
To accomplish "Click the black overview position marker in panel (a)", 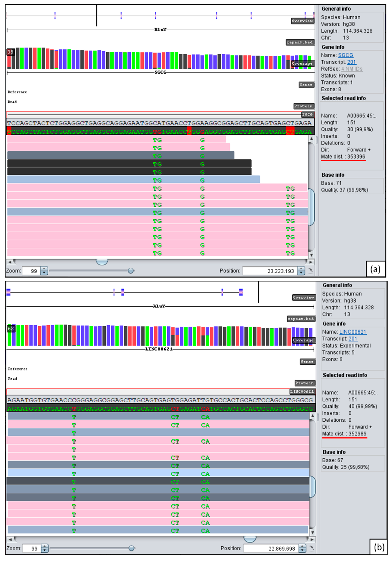I will [97, 15].
